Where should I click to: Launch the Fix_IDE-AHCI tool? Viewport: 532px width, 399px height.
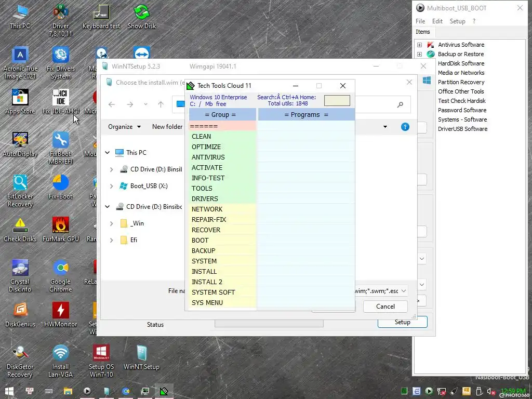pos(60,101)
